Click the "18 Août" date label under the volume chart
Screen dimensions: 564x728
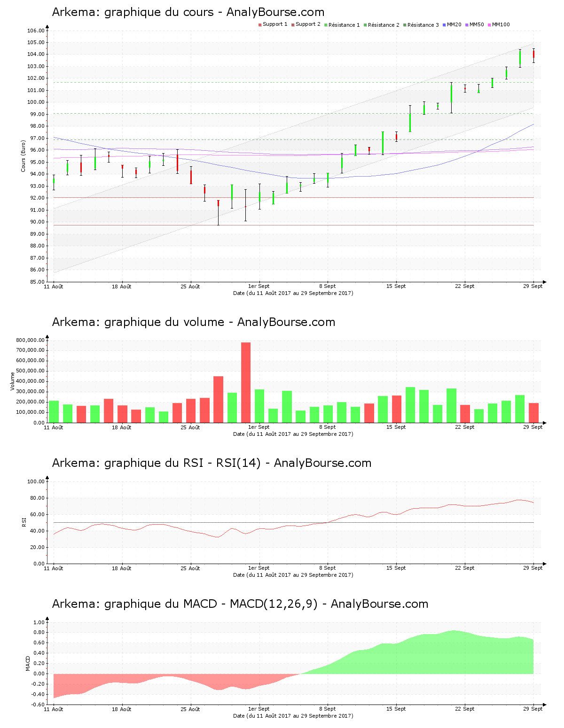pos(122,427)
